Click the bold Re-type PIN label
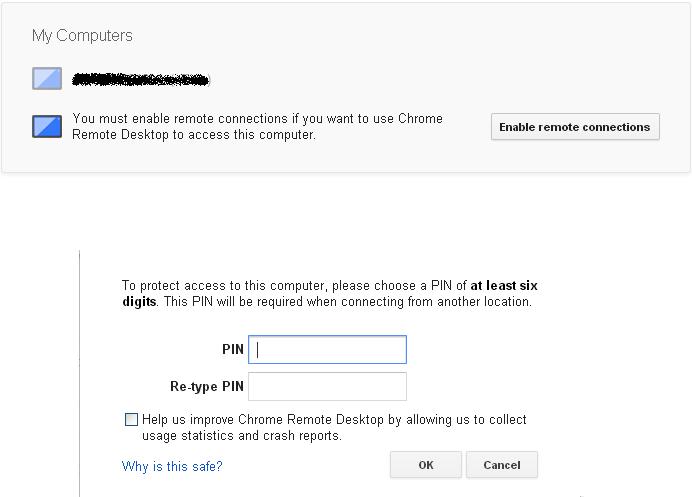Screen dimensions: 692x497 point(207,386)
